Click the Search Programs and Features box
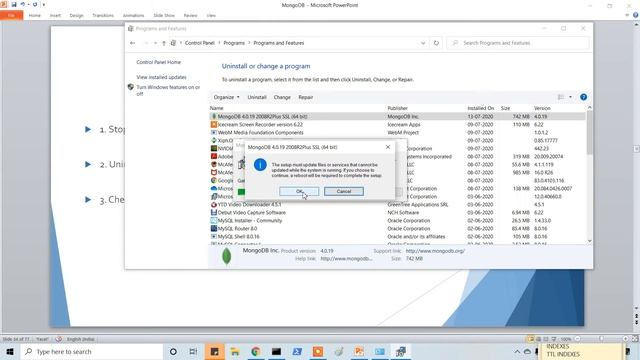This screenshot has width=640, height=360. tap(518, 43)
